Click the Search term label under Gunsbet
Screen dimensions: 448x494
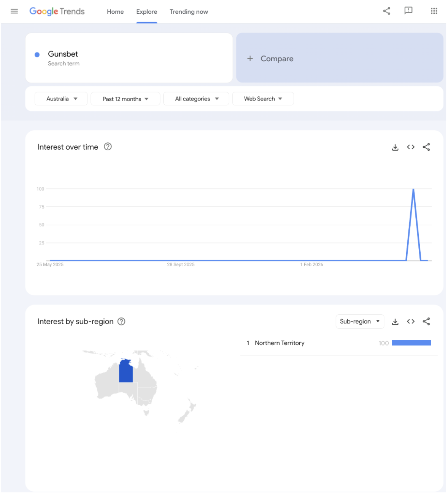click(x=64, y=64)
